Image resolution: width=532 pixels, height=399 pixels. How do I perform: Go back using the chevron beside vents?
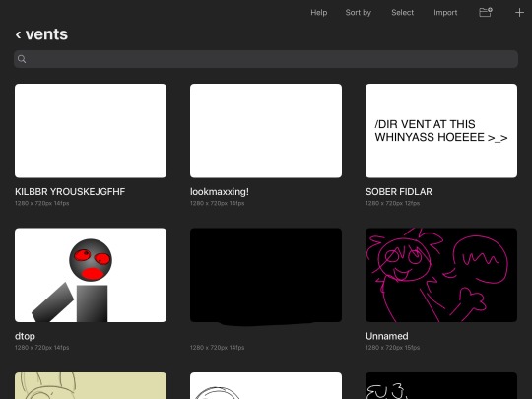(19, 34)
